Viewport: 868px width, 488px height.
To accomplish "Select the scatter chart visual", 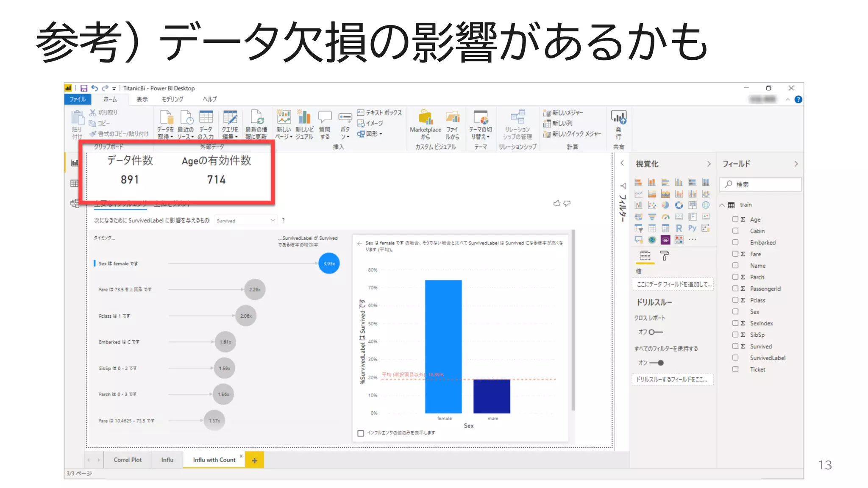I will pos(652,205).
